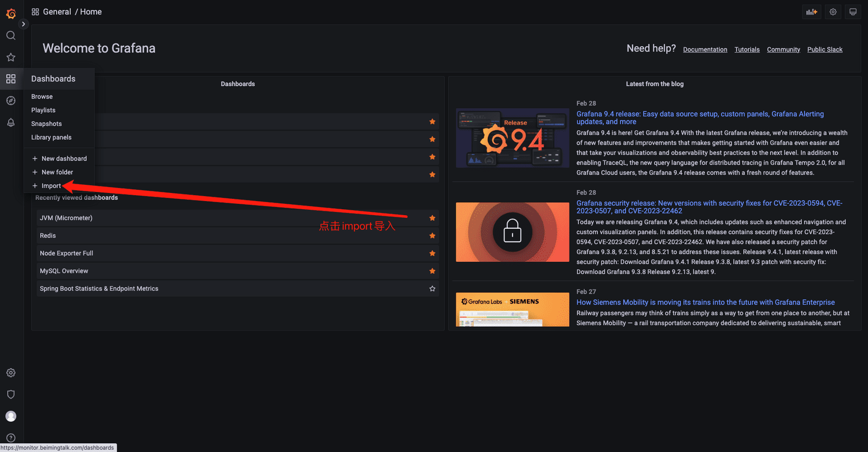Click the 'Recently viewed dashboards' label
The height and width of the screenshot is (452, 868).
pyautogui.click(x=76, y=198)
